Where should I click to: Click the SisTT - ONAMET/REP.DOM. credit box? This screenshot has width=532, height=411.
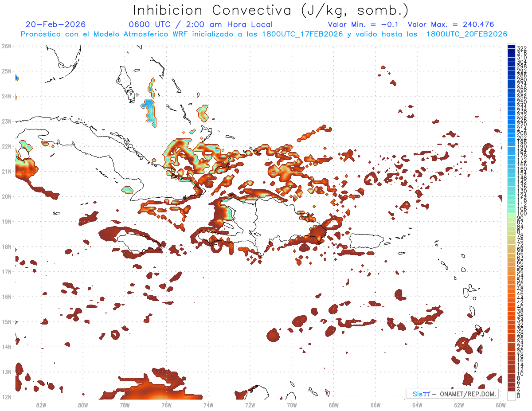pos(452,394)
